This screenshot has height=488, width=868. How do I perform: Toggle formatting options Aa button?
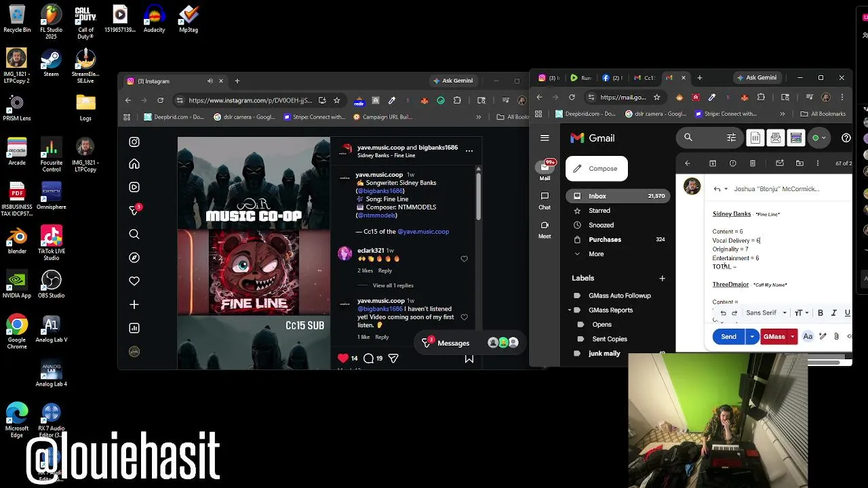(808, 337)
